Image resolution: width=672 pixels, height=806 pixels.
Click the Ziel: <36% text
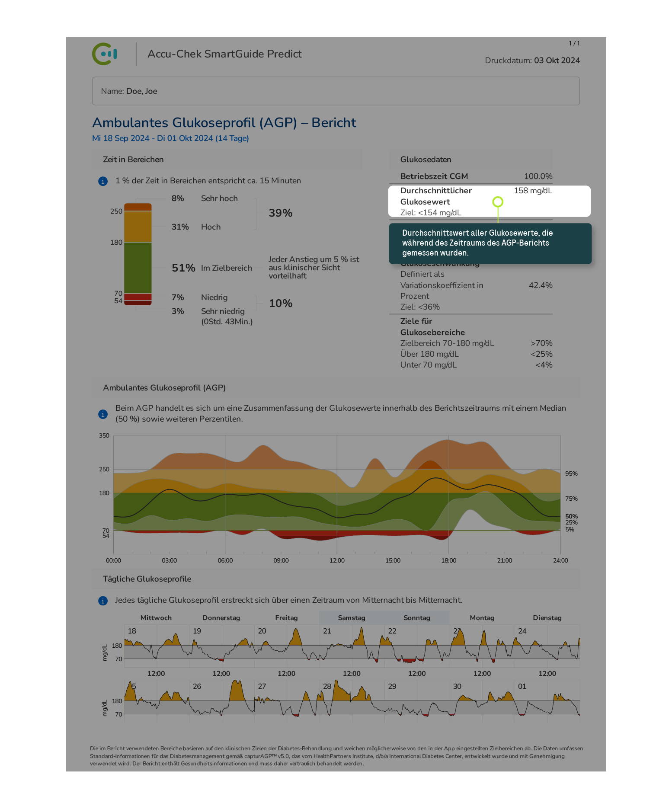tap(420, 307)
